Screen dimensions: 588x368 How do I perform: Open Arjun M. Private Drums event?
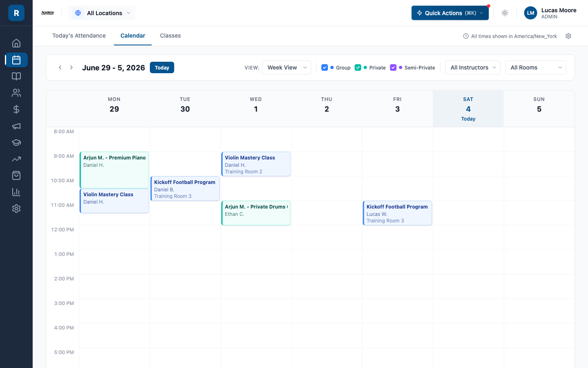pyautogui.click(x=256, y=213)
